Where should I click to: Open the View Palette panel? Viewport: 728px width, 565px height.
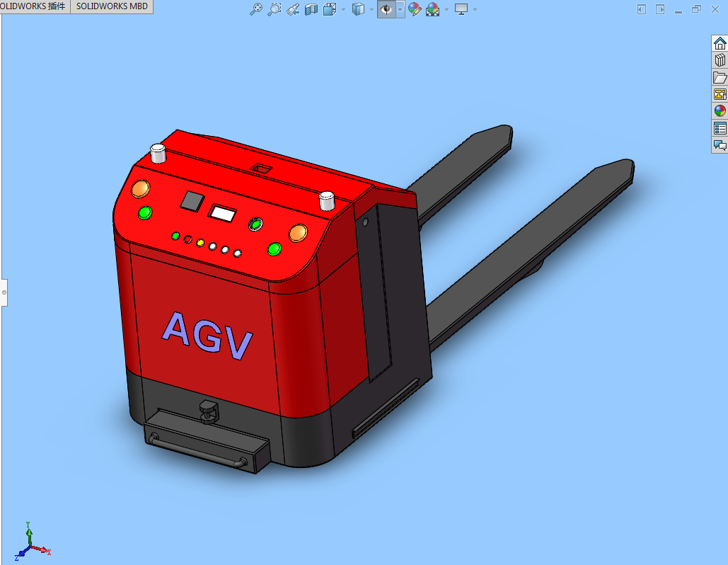(x=720, y=93)
